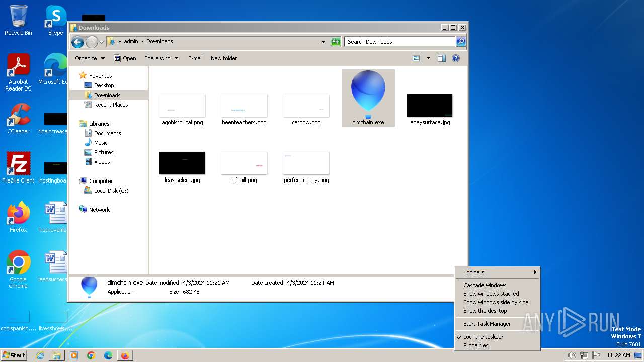Click the E-mail toolbar button
644x362 pixels.
195,58
